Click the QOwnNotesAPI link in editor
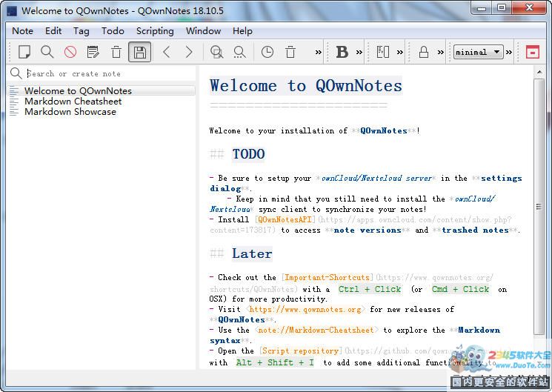 (285, 219)
